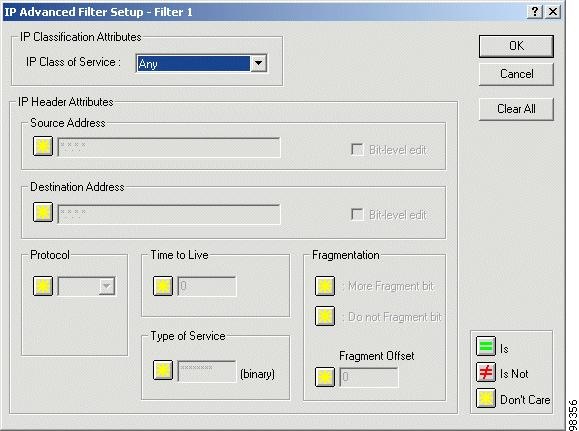Click the help question mark button
The width and height of the screenshot is (579, 431).
coord(535,12)
